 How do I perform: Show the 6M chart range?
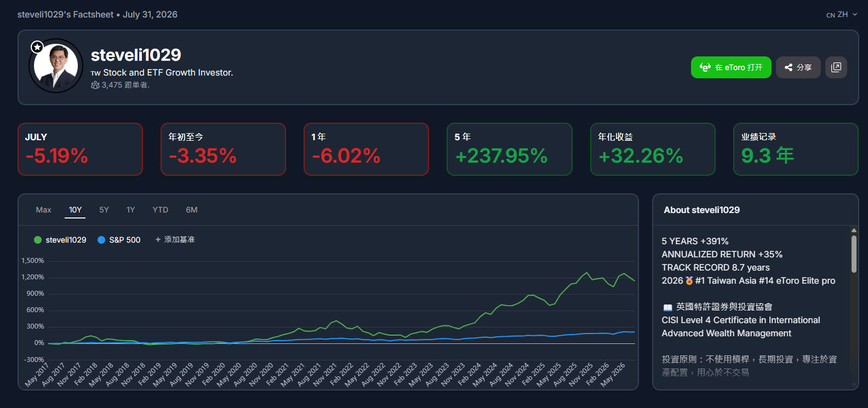pyautogui.click(x=192, y=210)
